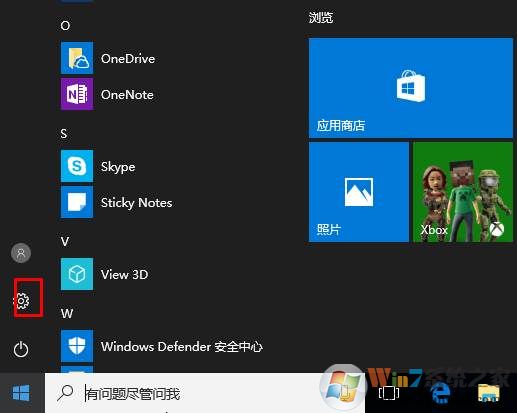The image size is (517, 413).
Task: Click the Skype text label
Action: [x=118, y=167]
